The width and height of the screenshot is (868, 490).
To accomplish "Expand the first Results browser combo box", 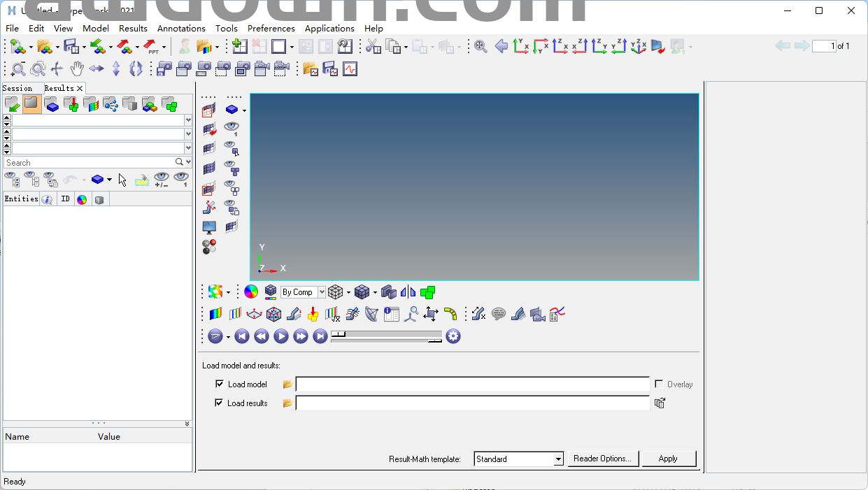I will [x=188, y=120].
